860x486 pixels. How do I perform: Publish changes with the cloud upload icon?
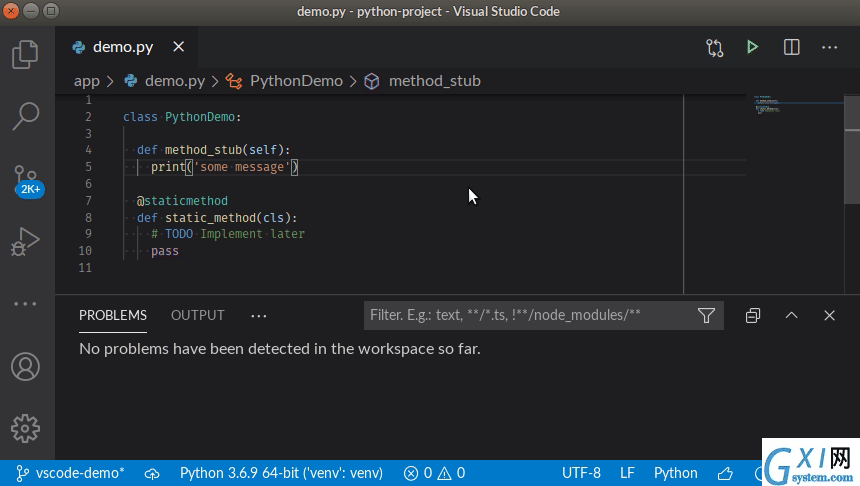tap(152, 473)
